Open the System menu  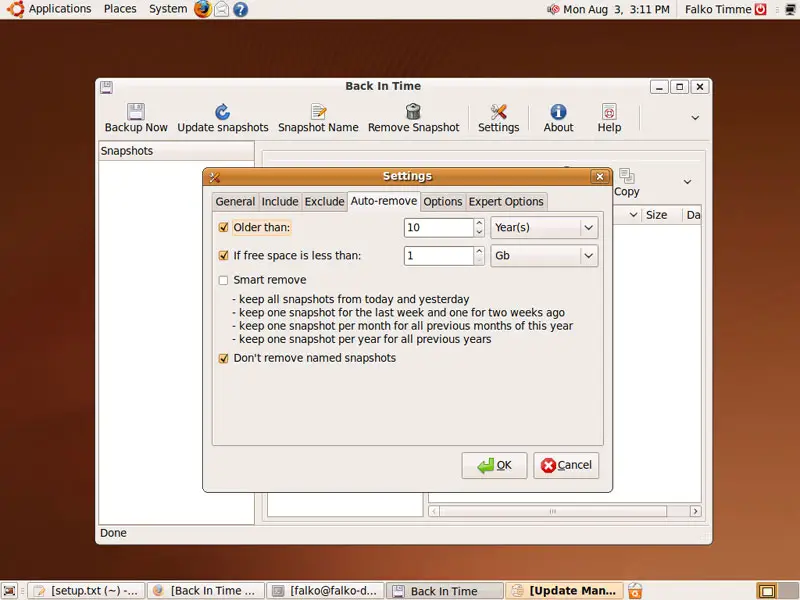[x=168, y=9]
